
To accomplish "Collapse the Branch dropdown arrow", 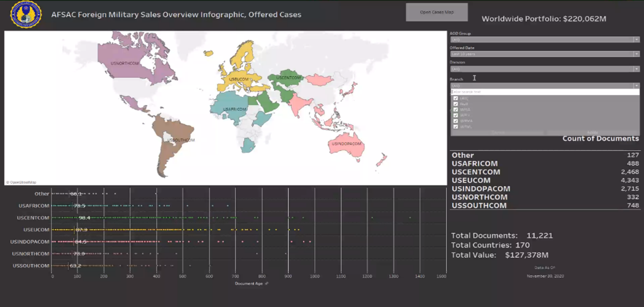I will (636, 85).
